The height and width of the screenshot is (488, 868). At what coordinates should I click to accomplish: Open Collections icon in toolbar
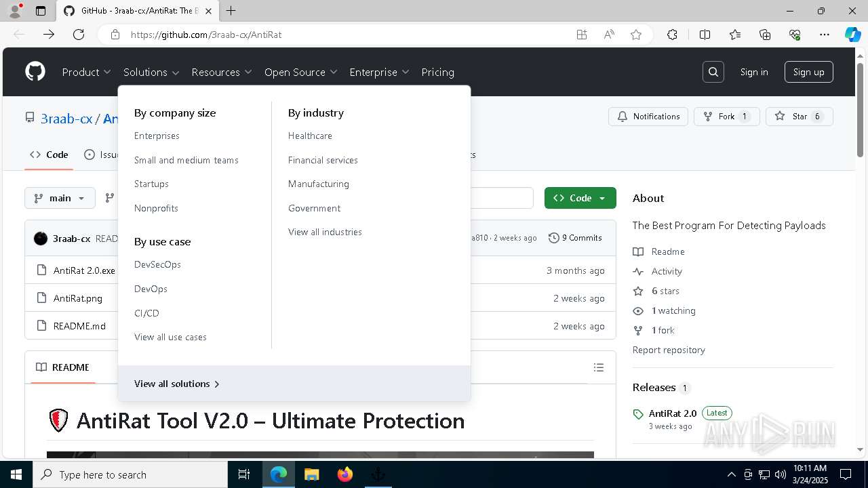[x=765, y=35]
